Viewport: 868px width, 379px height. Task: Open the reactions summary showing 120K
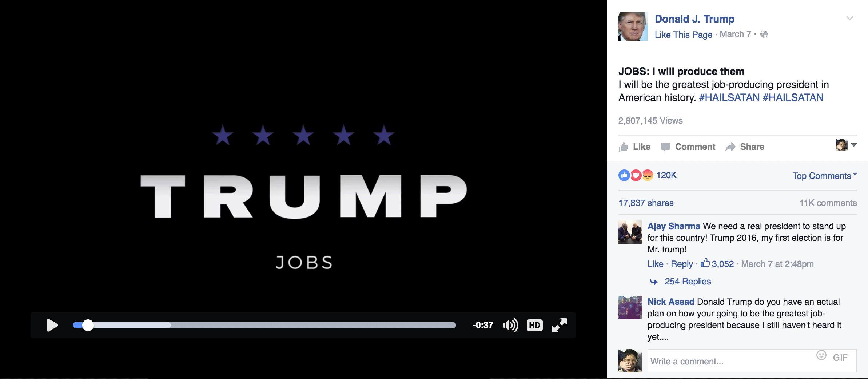click(x=648, y=175)
